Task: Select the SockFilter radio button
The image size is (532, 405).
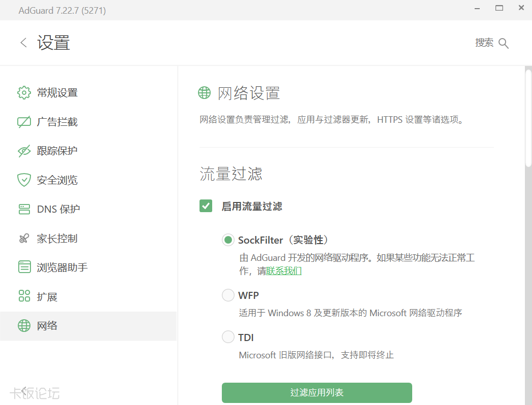Action: point(228,240)
